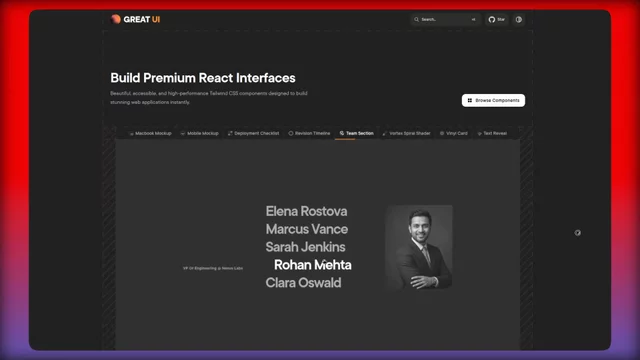
Task: Switch to the Vinyl Card tab
Action: (453, 133)
